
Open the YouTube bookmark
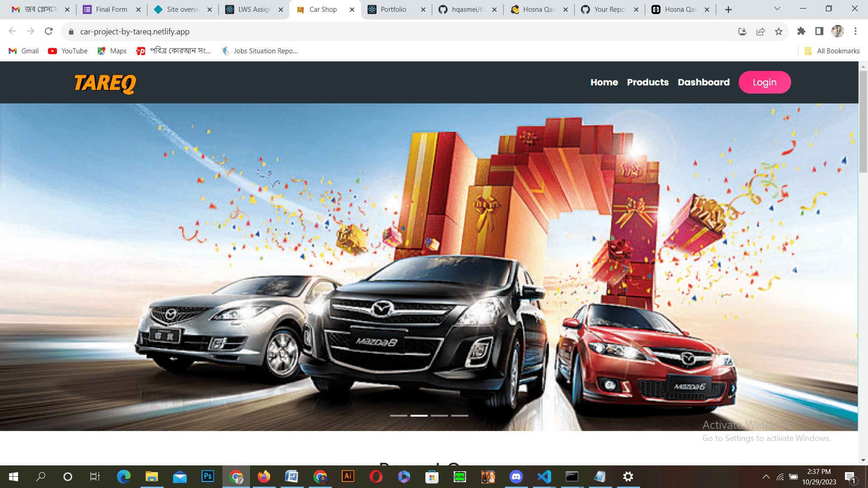pos(68,51)
